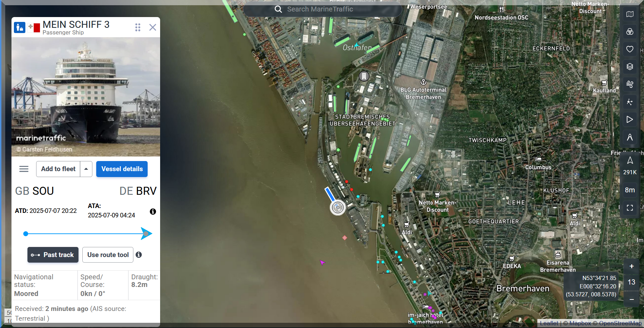Viewport: 644px width, 328px height.
Task: Select the distance measuring compass tool
Action: (x=629, y=137)
